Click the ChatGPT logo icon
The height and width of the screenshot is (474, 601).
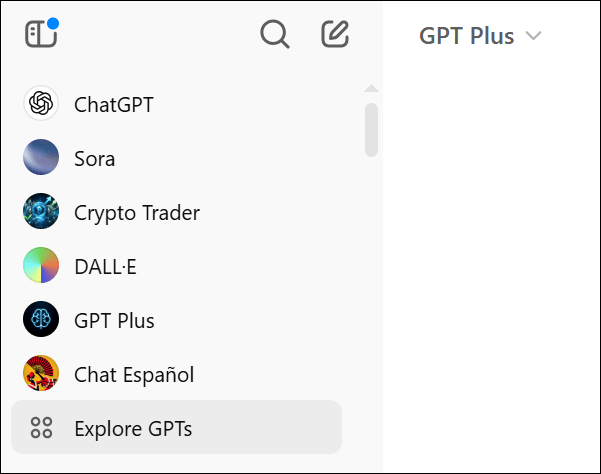(x=41, y=104)
